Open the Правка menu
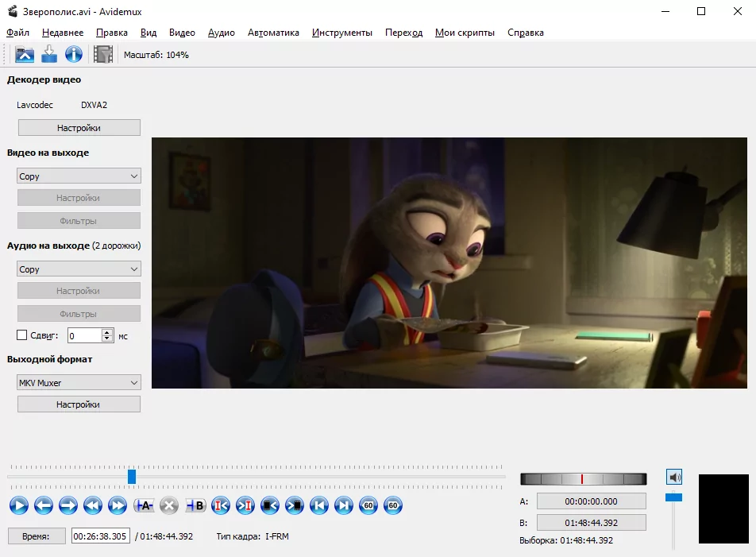Image resolution: width=756 pixels, height=557 pixels. (x=112, y=33)
